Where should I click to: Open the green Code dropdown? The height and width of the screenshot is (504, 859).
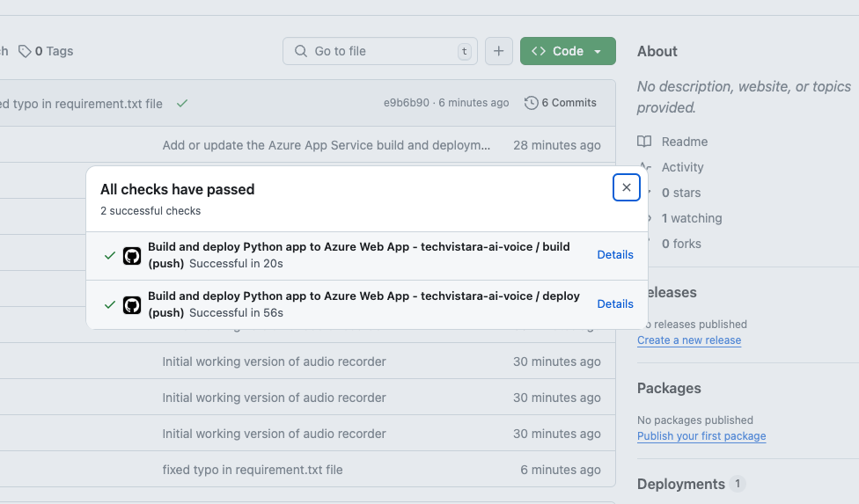click(x=568, y=51)
